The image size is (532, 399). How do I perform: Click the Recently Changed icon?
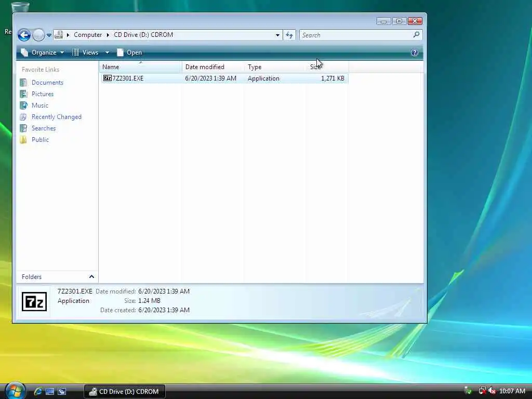tap(23, 117)
